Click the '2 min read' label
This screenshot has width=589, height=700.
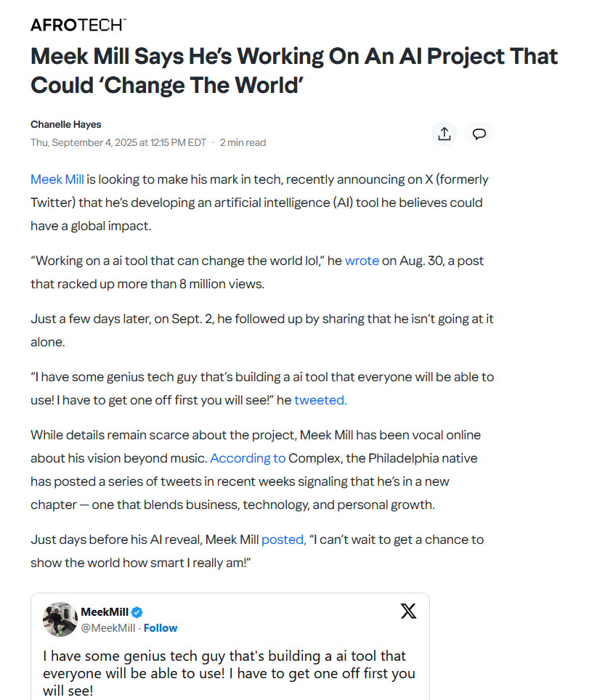coord(243,142)
